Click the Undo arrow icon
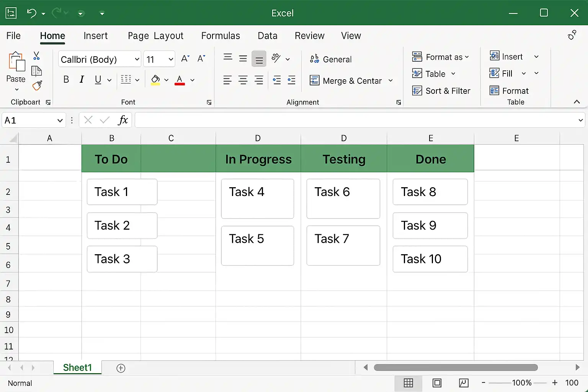The image size is (588, 392). (x=31, y=13)
